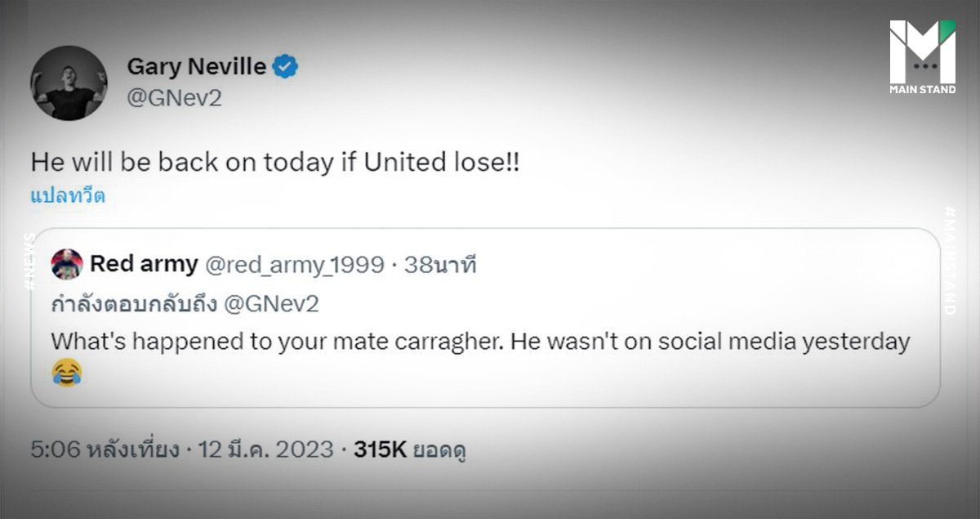Click the vertical #NEWS label
980x519 pixels.
coord(30,262)
